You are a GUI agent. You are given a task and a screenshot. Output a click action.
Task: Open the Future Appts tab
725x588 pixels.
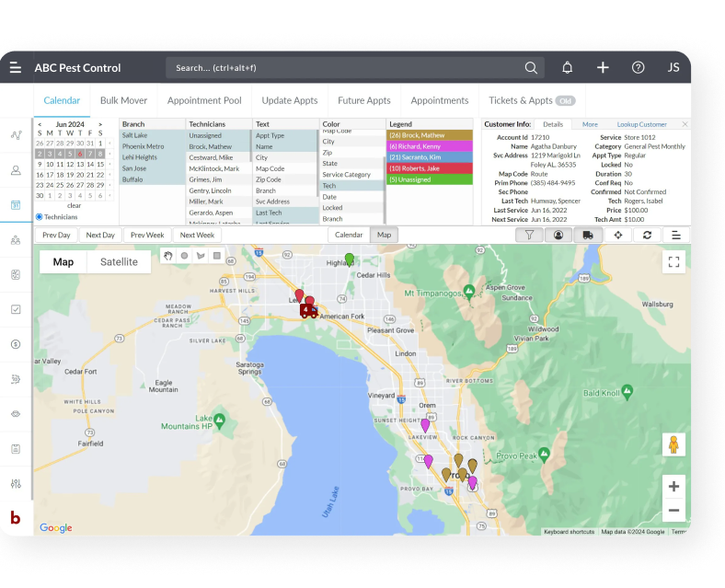pos(364,100)
